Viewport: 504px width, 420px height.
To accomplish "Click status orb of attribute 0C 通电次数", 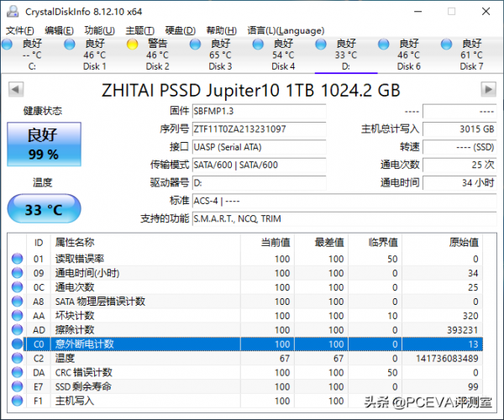I will [17, 287].
